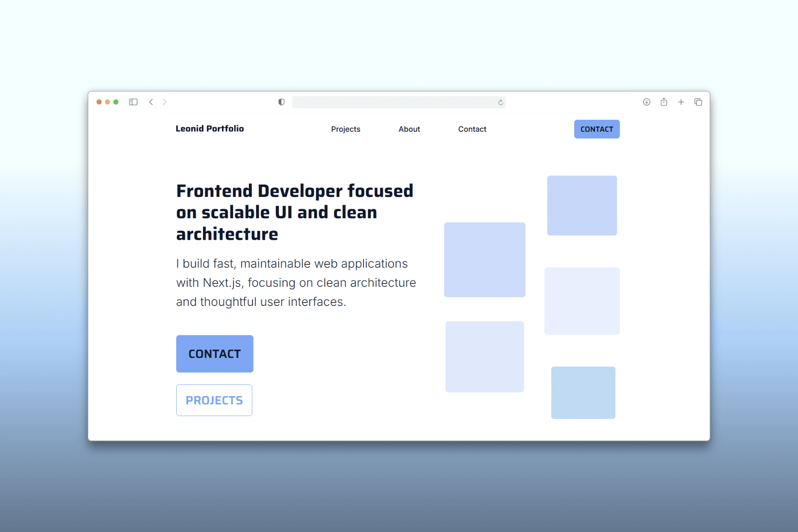Go back using the browser back arrow

click(x=151, y=102)
